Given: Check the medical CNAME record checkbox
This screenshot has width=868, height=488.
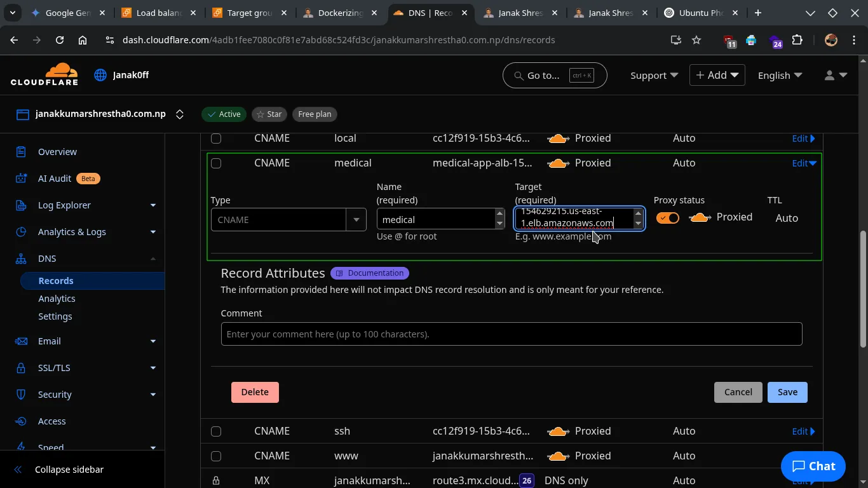Looking at the screenshot, I should 216,163.
